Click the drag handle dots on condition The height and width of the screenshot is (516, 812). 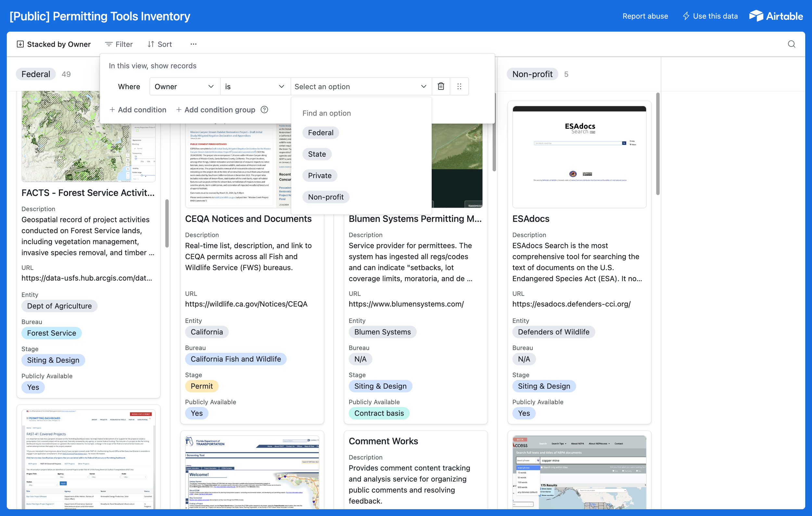click(x=459, y=86)
